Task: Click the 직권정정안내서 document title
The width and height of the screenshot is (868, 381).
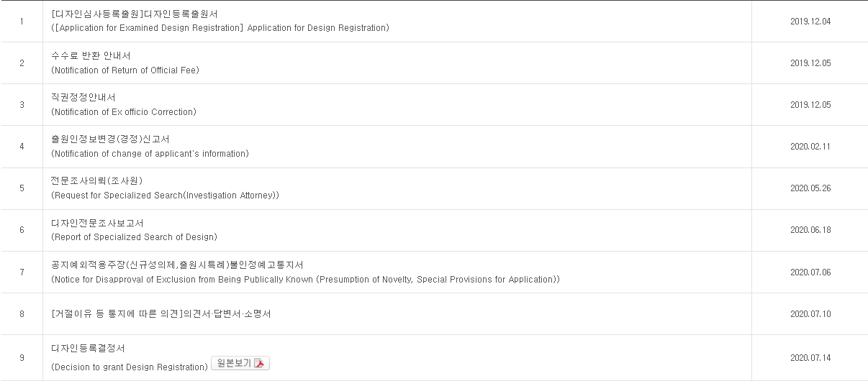Action: [83, 97]
